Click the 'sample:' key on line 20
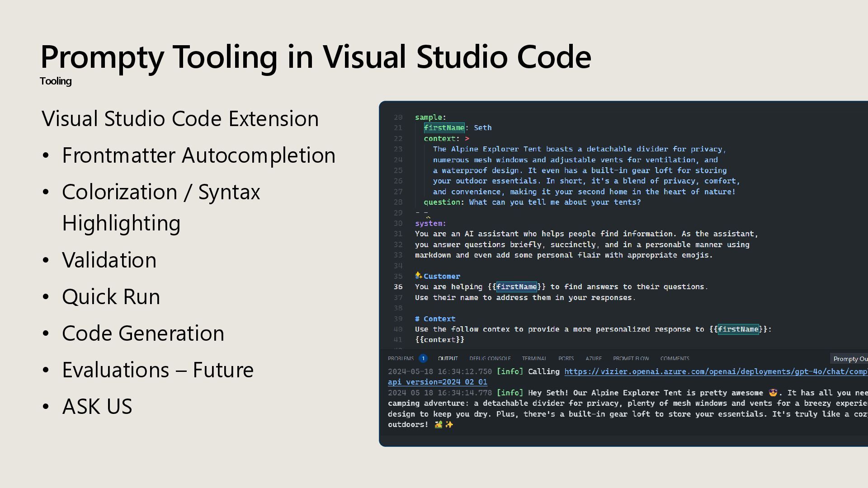The image size is (868, 488). [x=430, y=117]
